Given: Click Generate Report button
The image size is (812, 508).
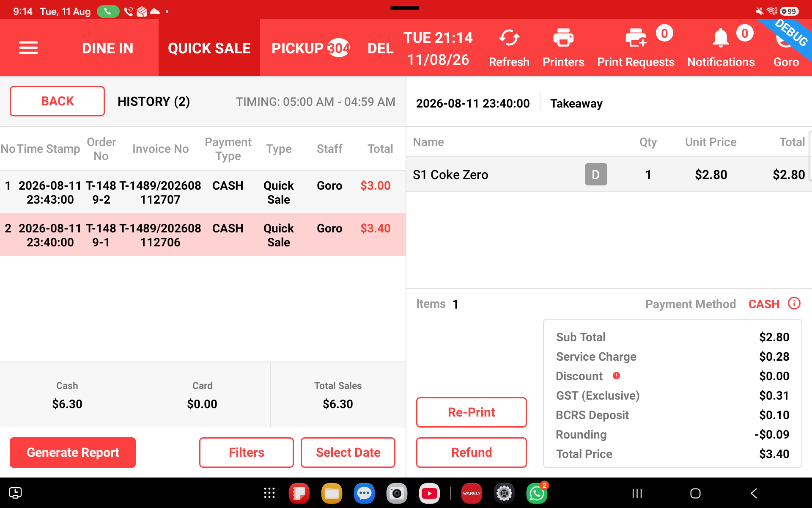Looking at the screenshot, I should pyautogui.click(x=73, y=453).
